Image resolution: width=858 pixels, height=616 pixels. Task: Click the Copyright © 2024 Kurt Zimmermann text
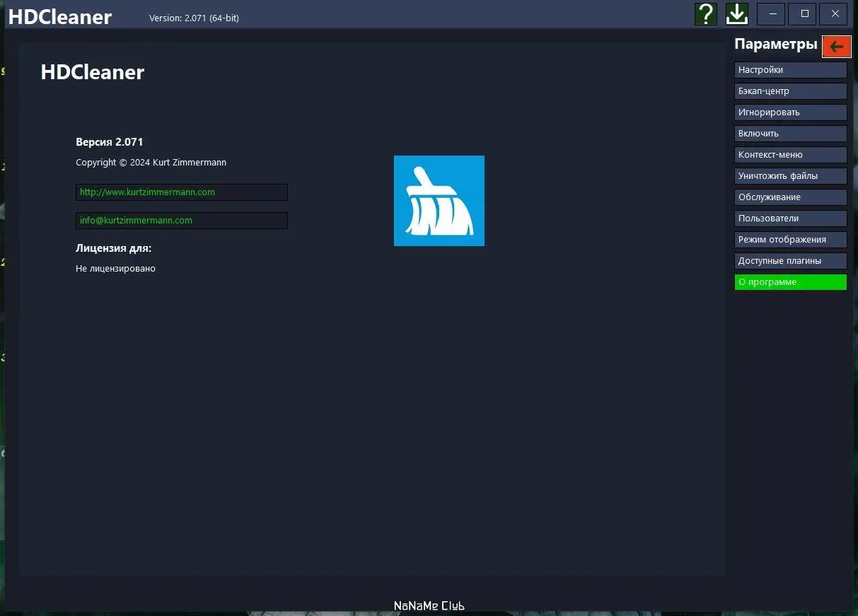[151, 163]
